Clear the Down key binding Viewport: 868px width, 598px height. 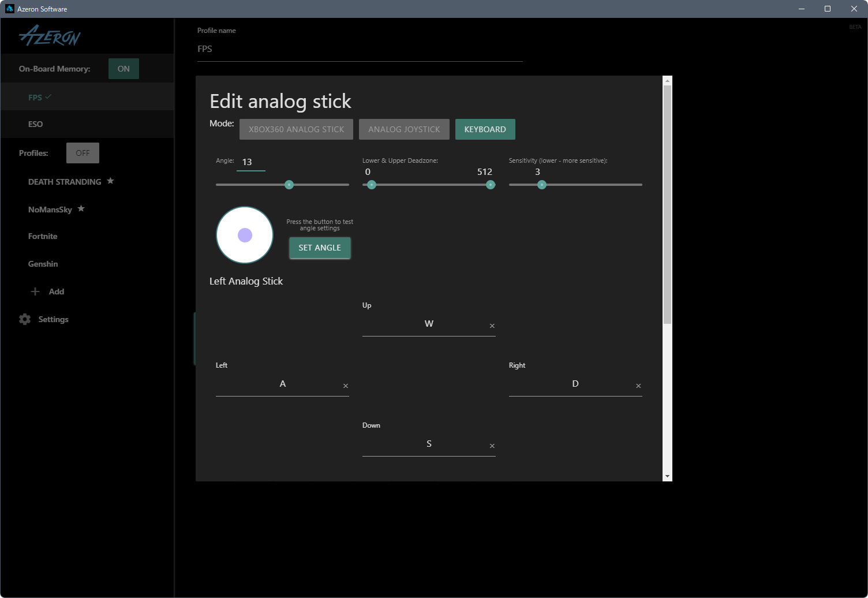pos(492,446)
